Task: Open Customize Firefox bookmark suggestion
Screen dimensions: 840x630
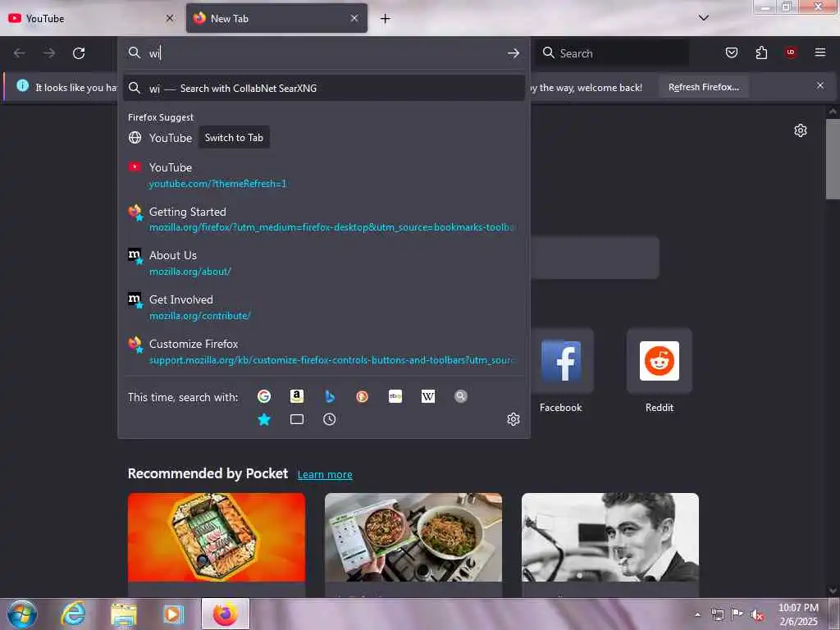Action: tap(323, 351)
